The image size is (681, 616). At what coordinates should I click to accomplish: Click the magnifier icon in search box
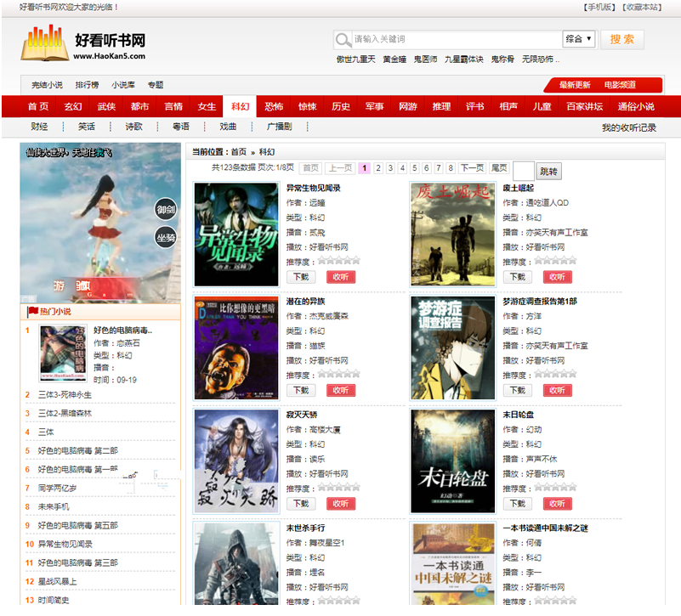click(343, 40)
